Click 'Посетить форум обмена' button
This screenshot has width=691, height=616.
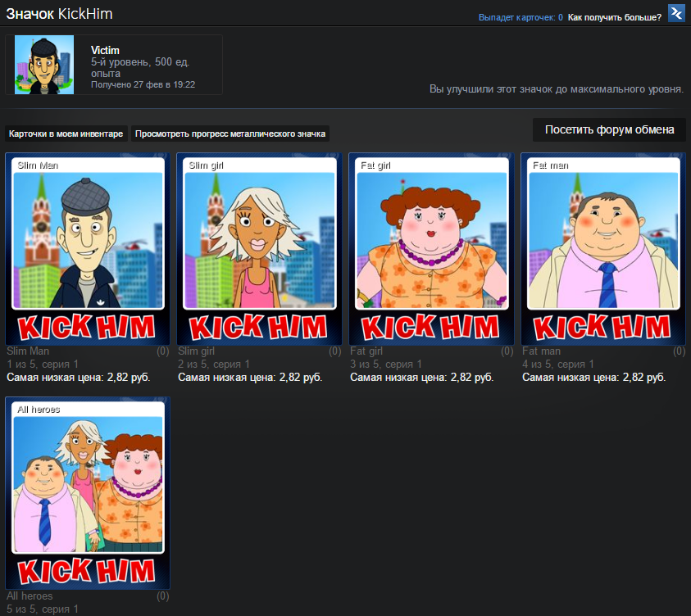pyautogui.click(x=609, y=130)
